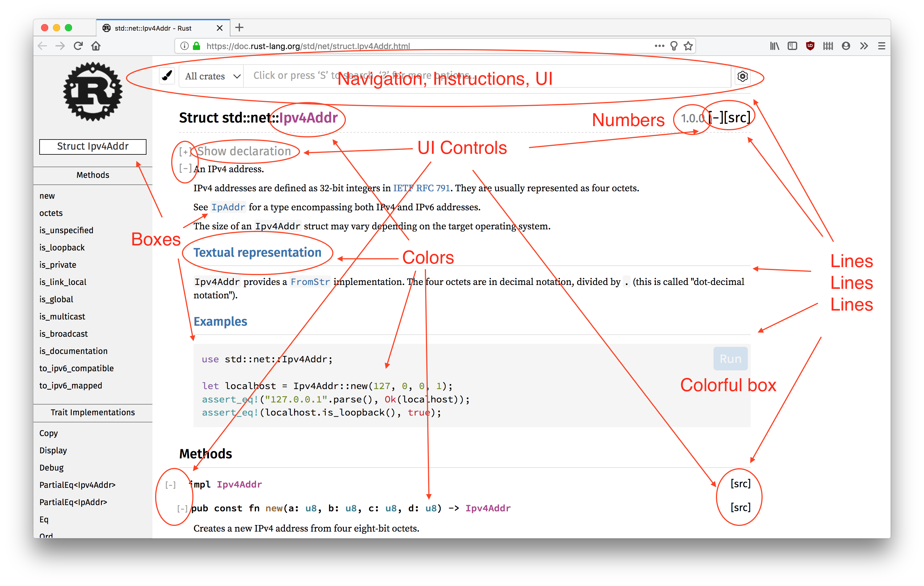Bookmark this page with the star icon
The height and width of the screenshot is (586, 924).
click(x=689, y=46)
